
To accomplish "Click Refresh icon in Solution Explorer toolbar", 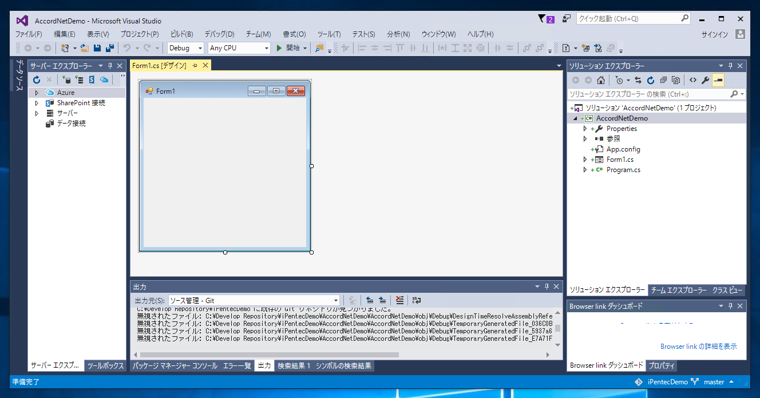I will pyautogui.click(x=650, y=80).
